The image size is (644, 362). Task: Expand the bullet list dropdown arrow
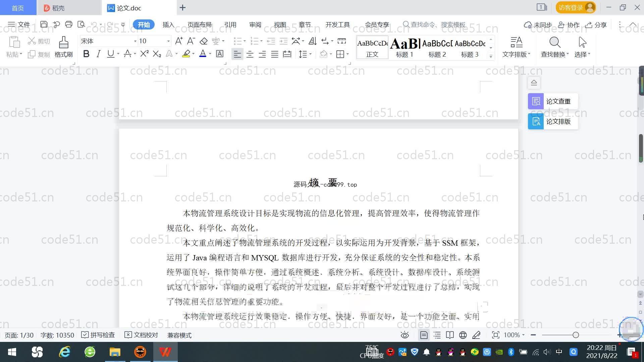pyautogui.click(x=245, y=41)
